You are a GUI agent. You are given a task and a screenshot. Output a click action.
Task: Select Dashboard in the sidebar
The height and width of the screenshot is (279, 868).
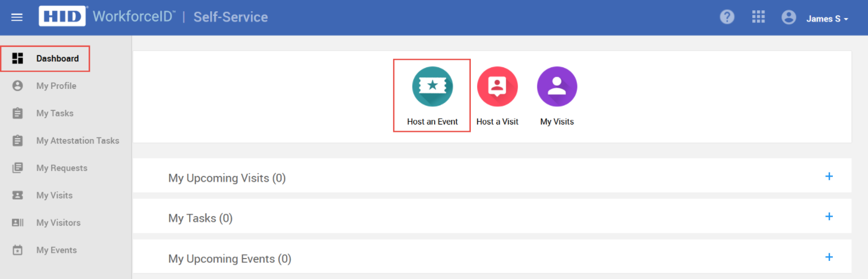tap(57, 58)
